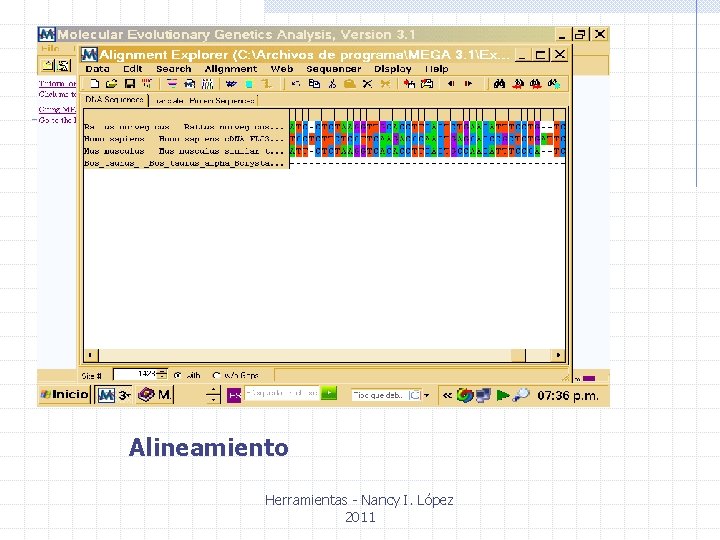Open the Sequencer menu
The height and width of the screenshot is (540, 720).
(334, 69)
